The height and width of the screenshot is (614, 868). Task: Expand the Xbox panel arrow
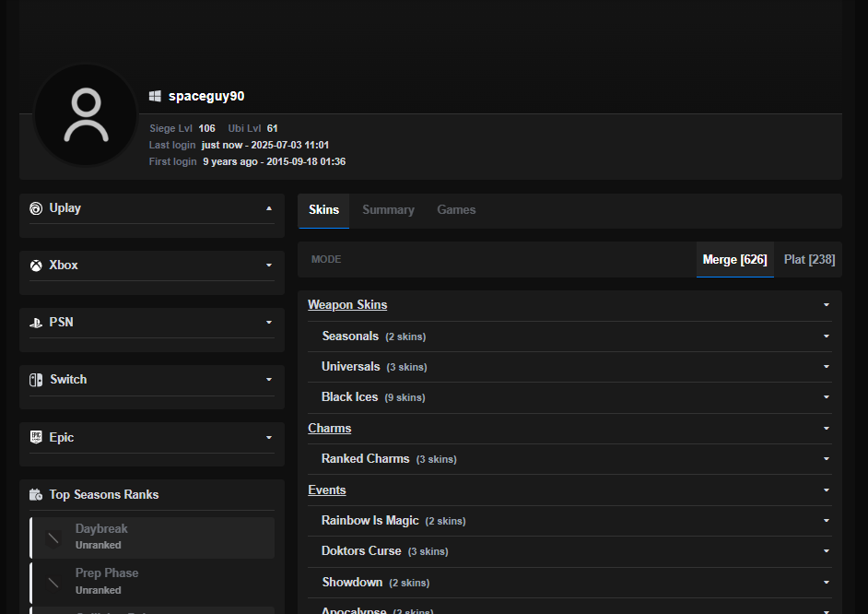coord(269,266)
